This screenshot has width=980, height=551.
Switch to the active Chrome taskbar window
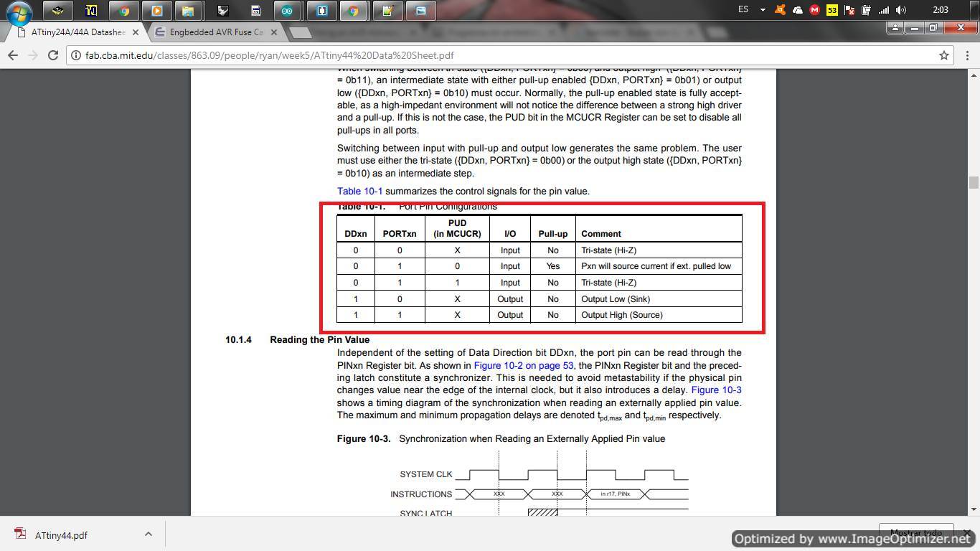pyautogui.click(x=353, y=11)
